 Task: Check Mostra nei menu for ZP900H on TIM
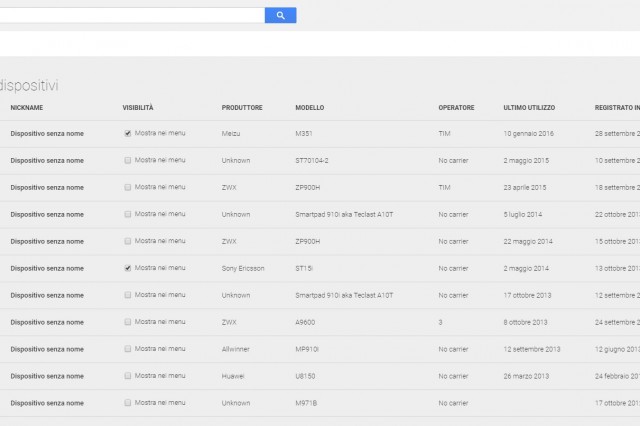127,187
